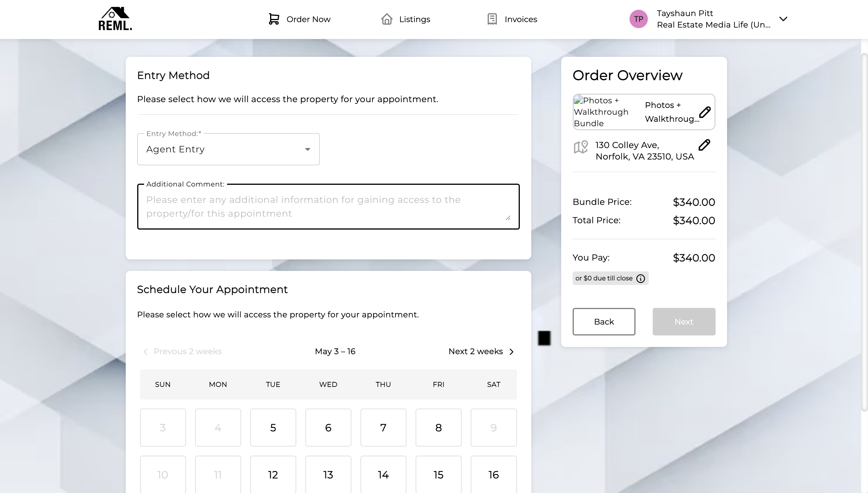Choose day 8 in the calendar

439,428
